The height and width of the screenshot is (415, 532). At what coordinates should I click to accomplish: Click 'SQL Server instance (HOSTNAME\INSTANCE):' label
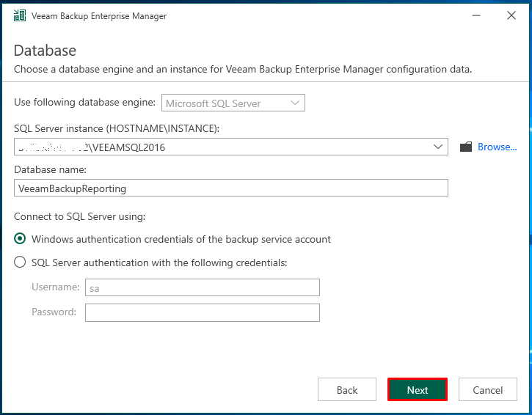[117, 129]
